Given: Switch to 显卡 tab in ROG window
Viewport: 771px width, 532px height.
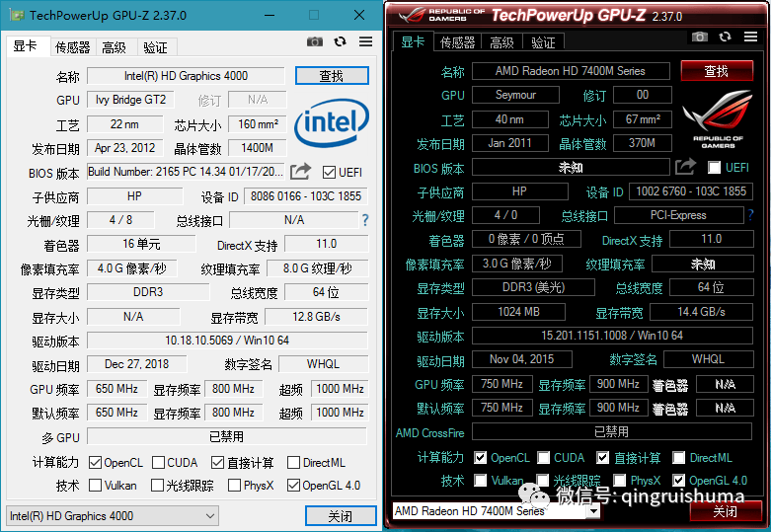Looking at the screenshot, I should pos(413,41).
